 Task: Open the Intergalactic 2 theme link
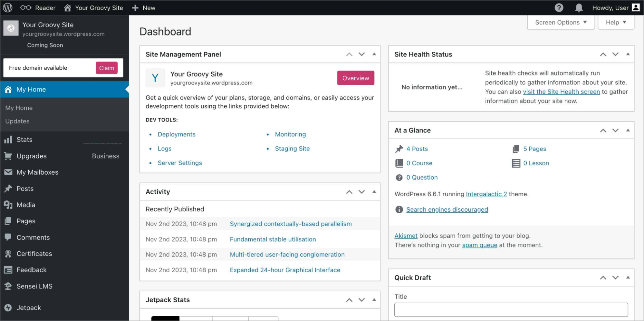[486, 194]
